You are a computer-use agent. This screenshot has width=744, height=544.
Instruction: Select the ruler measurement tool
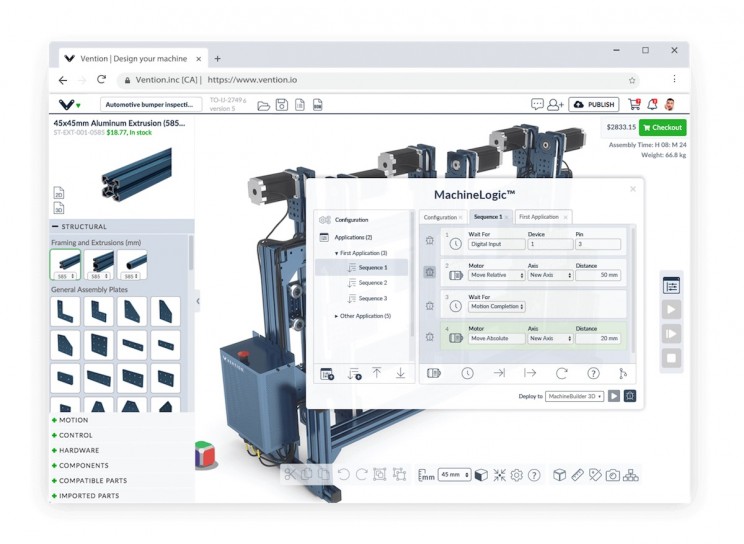[x=577, y=475]
